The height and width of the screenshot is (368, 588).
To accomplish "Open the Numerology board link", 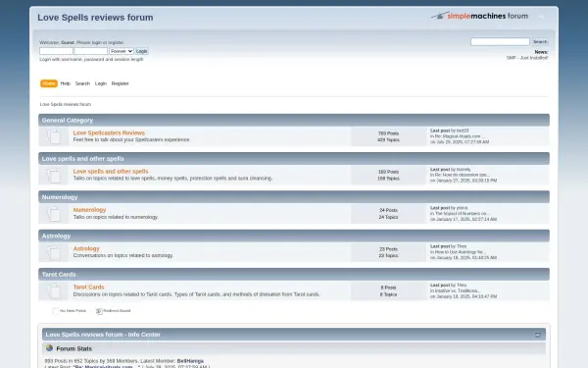I will tap(89, 210).
